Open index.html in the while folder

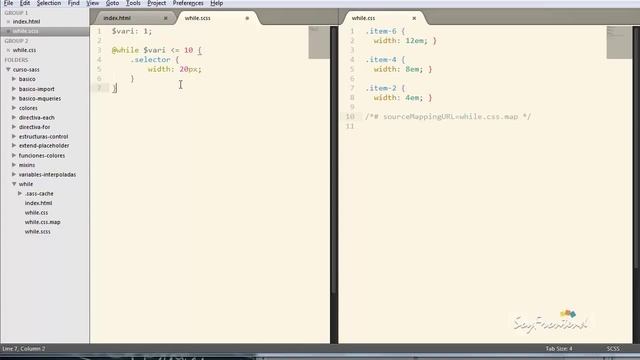pos(38,203)
